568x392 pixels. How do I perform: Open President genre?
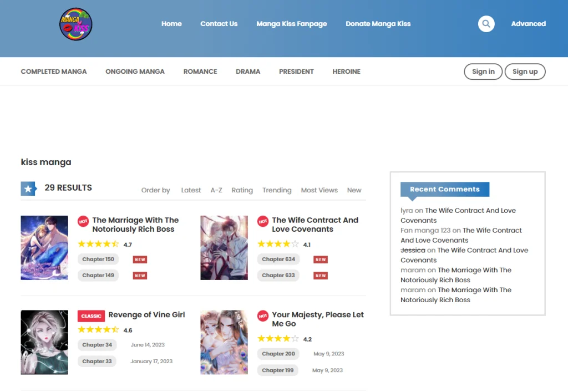pyautogui.click(x=296, y=72)
